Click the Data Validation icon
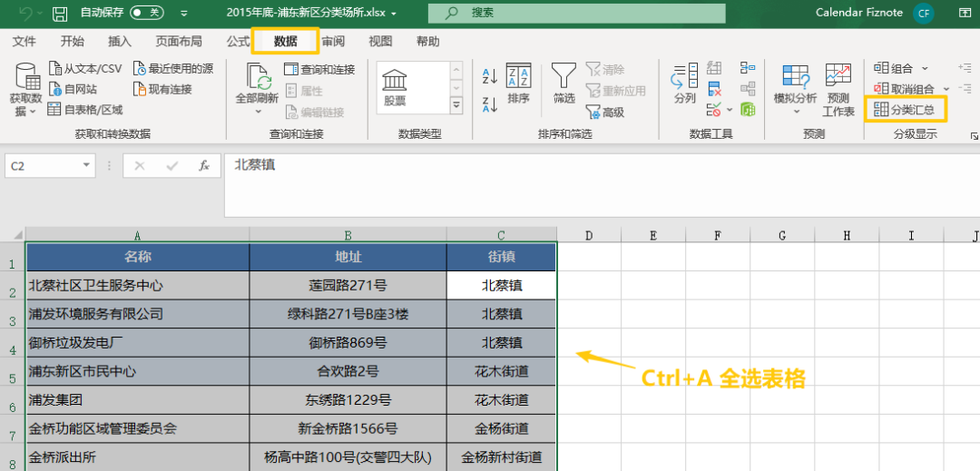Image resolution: width=980 pixels, height=471 pixels. point(714,111)
